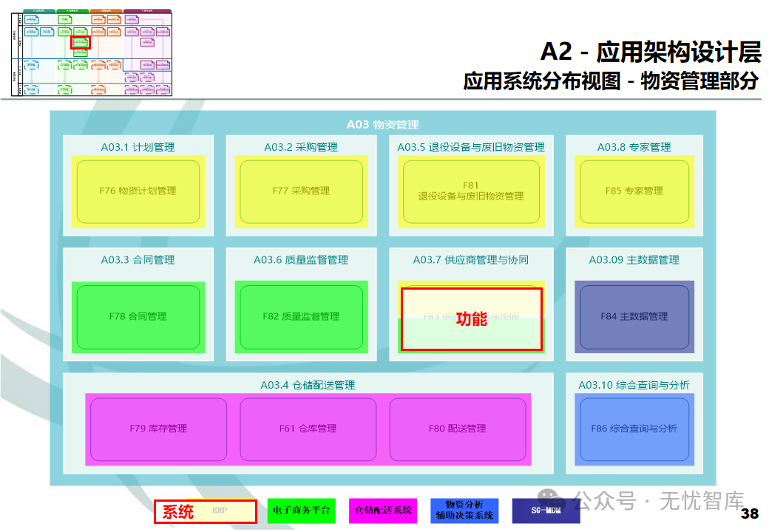Click the 'A03.10 综合查询与分析' heading

point(634,386)
